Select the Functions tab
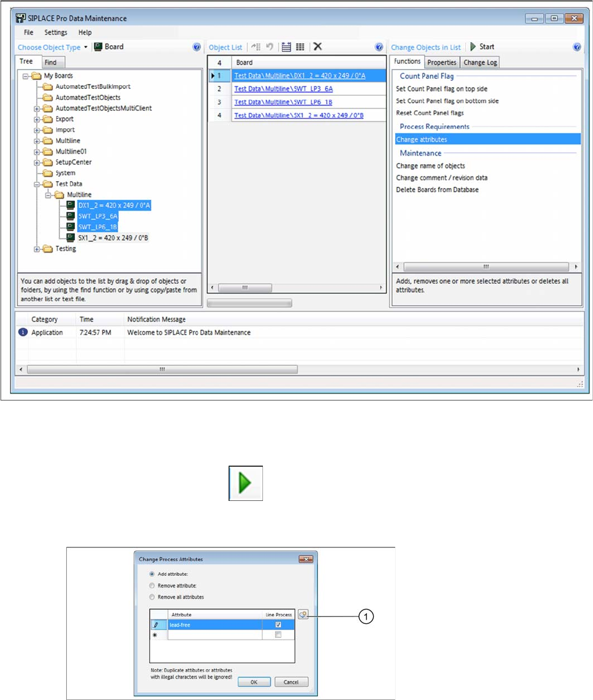Viewport: 593px width, 700px height. (407, 62)
